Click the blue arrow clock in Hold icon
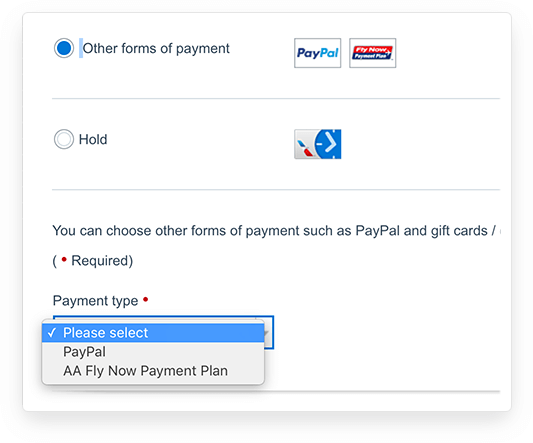533x443 pixels. coord(328,144)
